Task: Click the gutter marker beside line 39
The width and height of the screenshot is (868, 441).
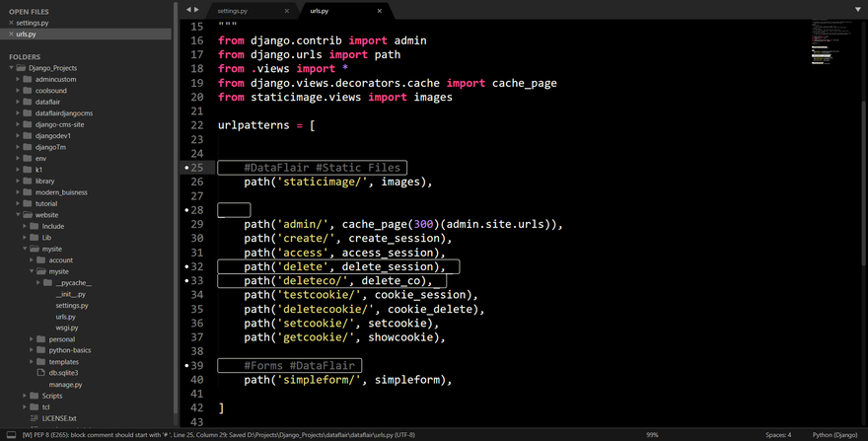Action: 186,366
